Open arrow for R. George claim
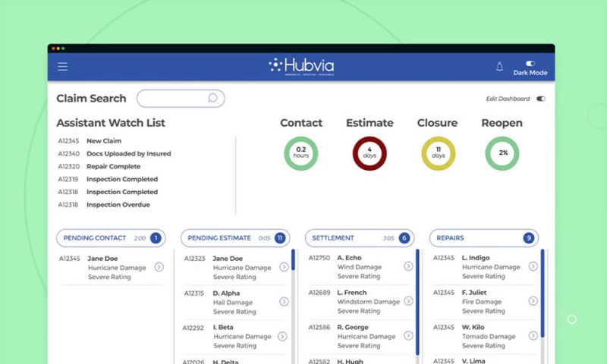This screenshot has width=607, height=364. point(408,335)
